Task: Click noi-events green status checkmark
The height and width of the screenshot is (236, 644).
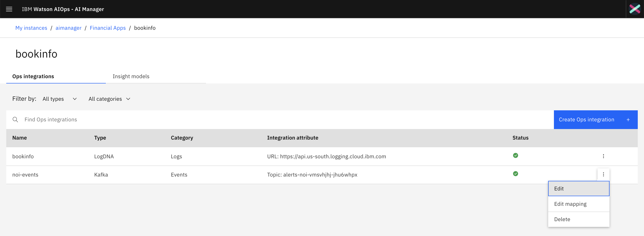Action: [x=515, y=174]
